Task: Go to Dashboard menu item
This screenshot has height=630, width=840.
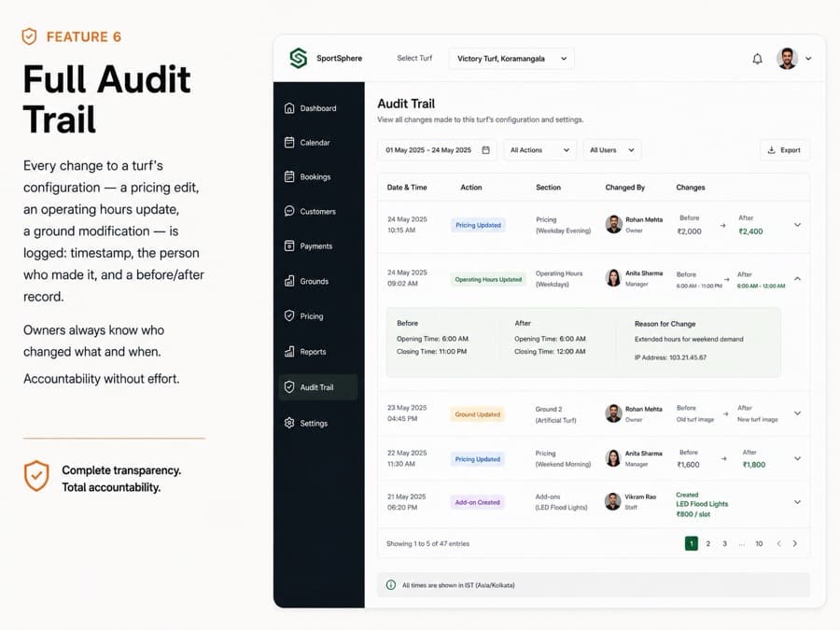Action: point(318,108)
